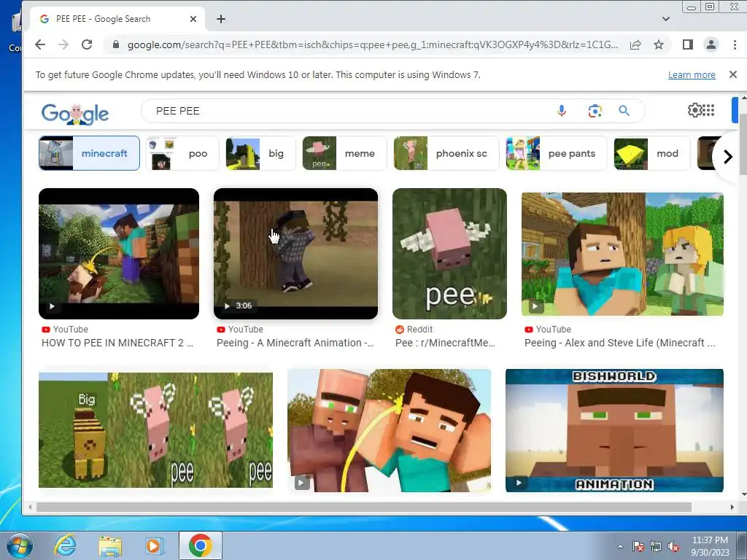Image resolution: width=747 pixels, height=560 pixels.
Task: Show hidden tray icons arrow
Action: click(x=620, y=546)
